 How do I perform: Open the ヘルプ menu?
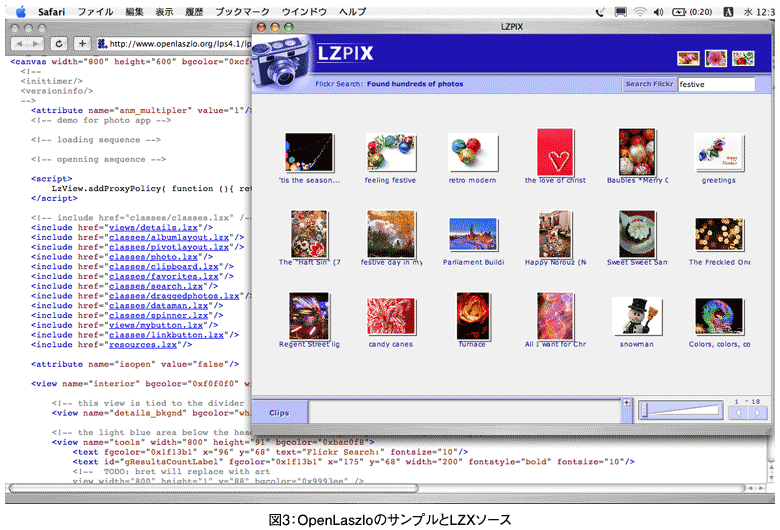tap(352, 11)
